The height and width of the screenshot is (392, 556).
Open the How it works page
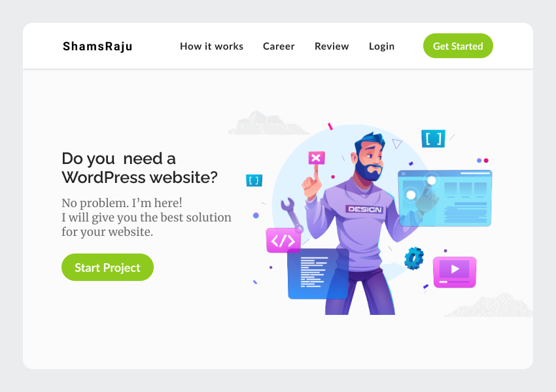click(x=211, y=46)
